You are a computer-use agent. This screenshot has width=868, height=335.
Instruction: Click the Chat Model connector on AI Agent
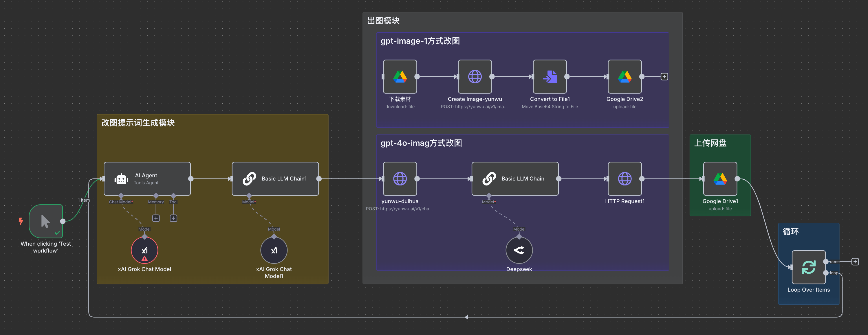121,196
